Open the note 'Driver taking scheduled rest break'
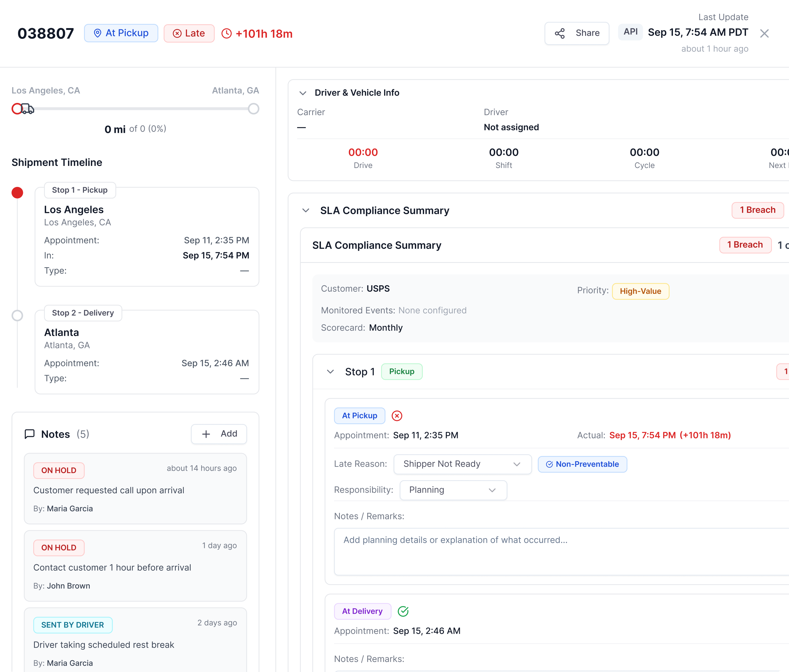789x672 pixels. pyautogui.click(x=135, y=640)
